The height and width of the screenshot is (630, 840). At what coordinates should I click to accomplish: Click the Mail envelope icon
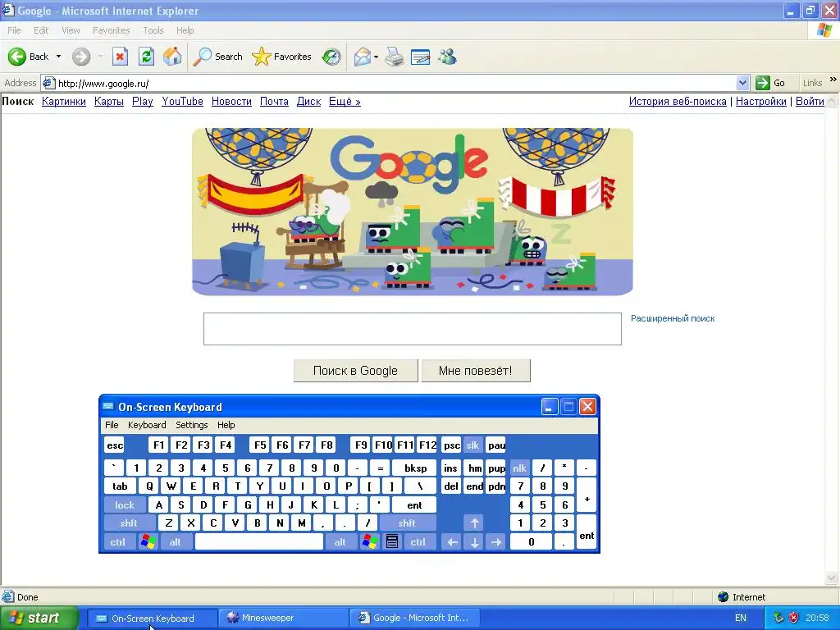point(363,57)
